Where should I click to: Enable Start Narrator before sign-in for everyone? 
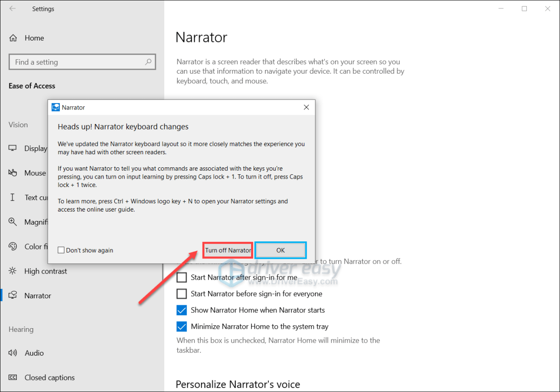tap(182, 294)
